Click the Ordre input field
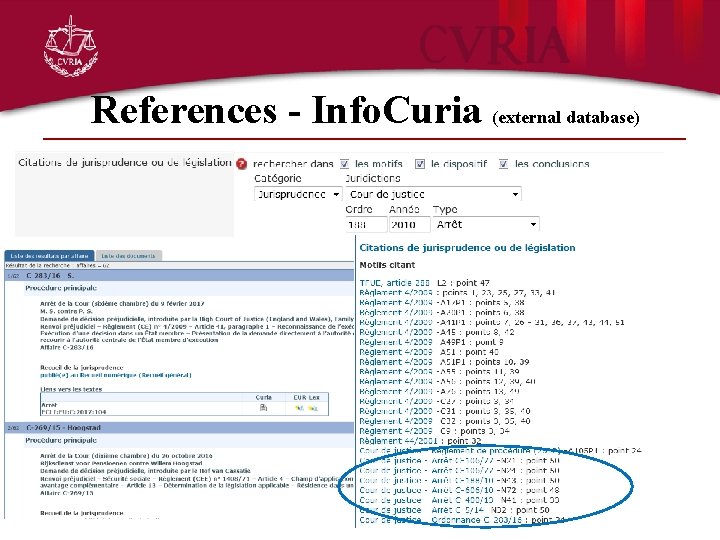This screenshot has width=720, height=540. tap(366, 225)
